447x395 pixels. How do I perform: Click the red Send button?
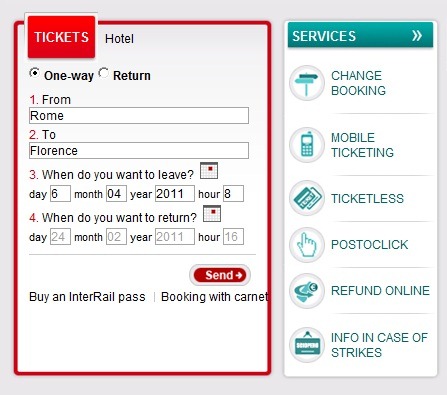220,275
